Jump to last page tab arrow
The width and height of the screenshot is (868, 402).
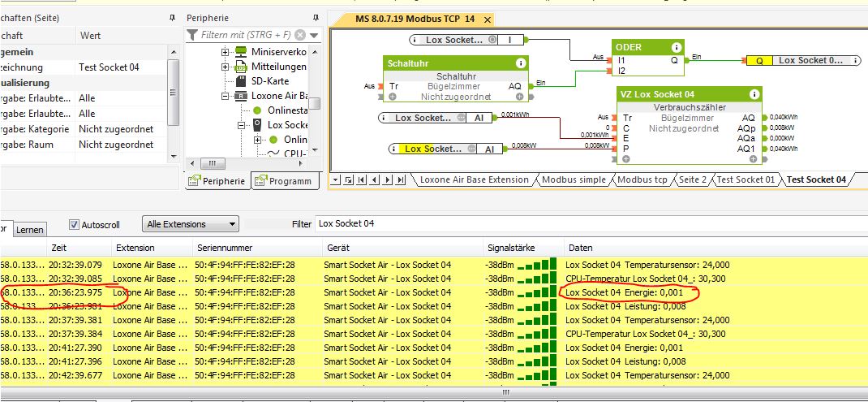[402, 179]
